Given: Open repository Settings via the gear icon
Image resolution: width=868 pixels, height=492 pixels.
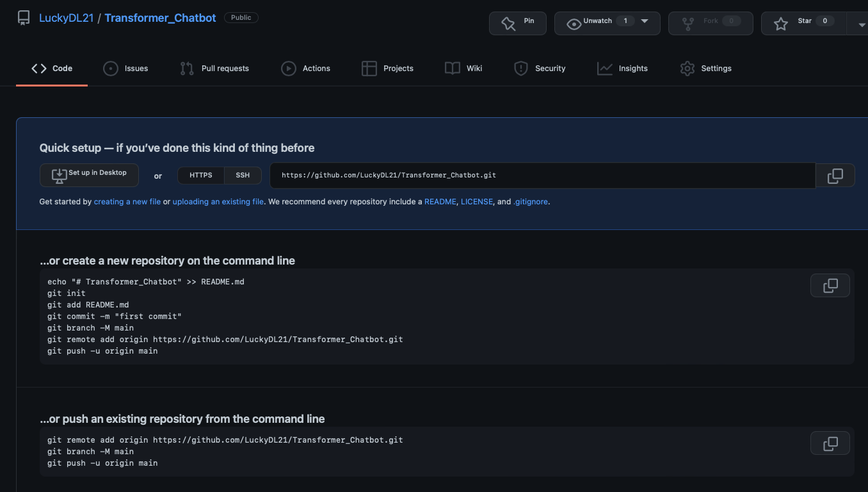Looking at the screenshot, I should [687, 68].
